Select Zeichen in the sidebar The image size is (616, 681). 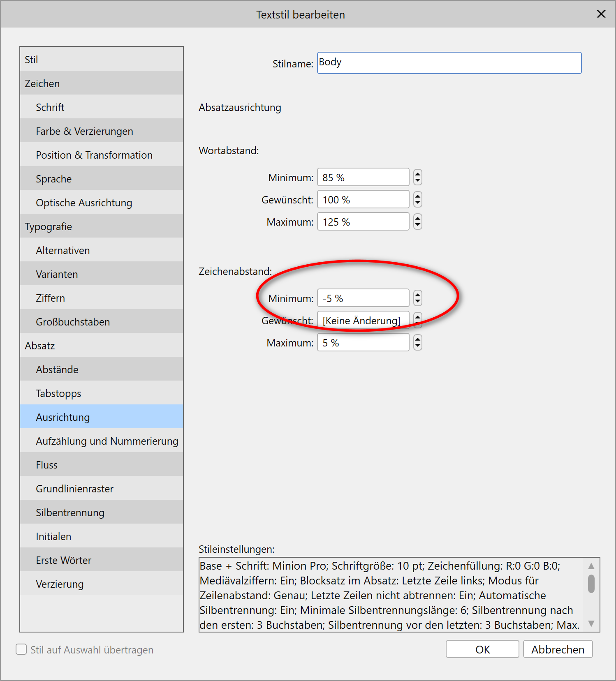[102, 83]
